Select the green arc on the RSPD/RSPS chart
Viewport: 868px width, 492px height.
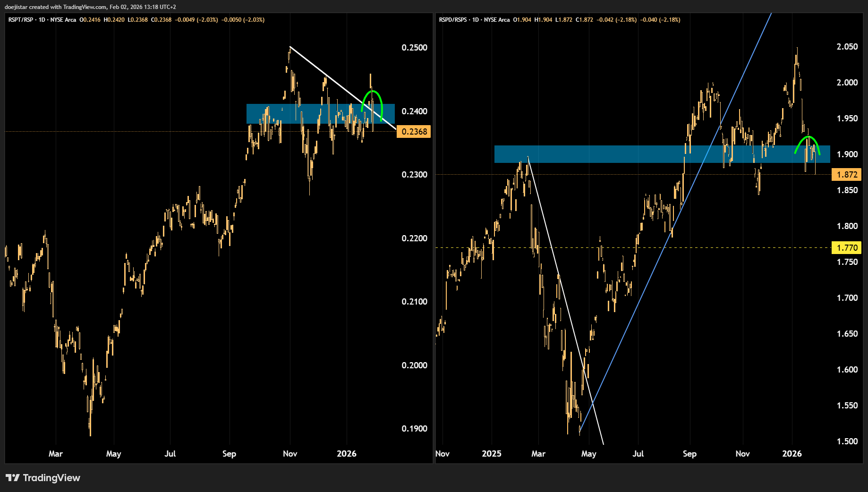(x=808, y=137)
